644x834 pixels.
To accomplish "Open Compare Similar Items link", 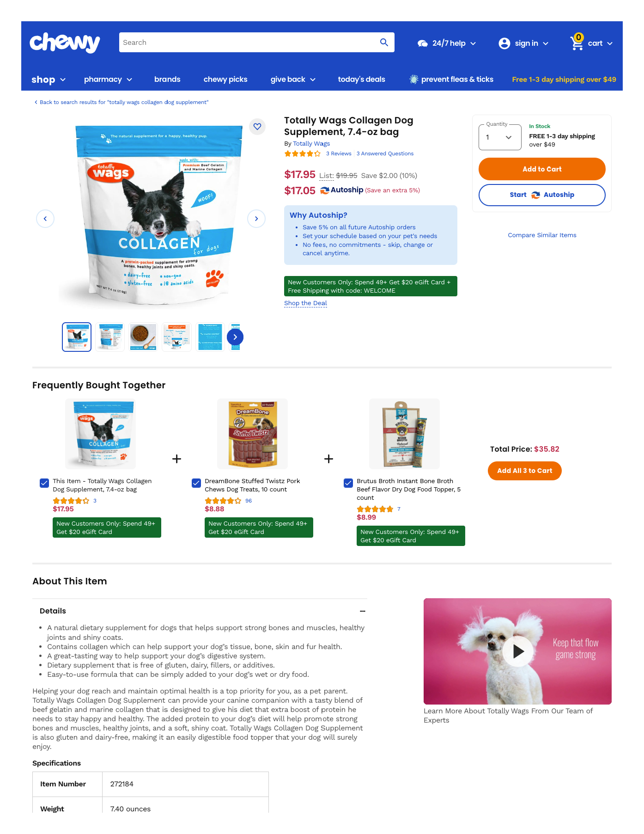I will (542, 235).
